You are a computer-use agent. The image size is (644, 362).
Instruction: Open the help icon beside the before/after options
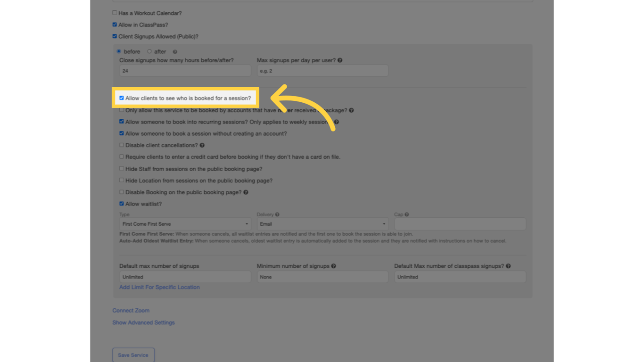coord(175,51)
